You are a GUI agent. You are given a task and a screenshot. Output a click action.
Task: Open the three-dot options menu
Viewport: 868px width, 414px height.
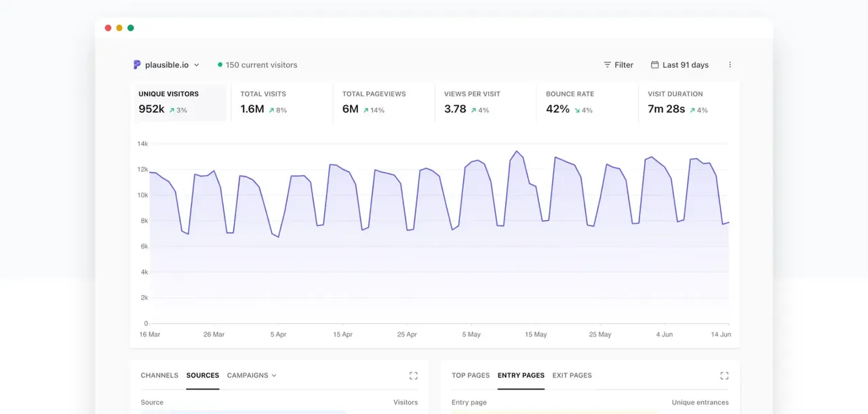coord(730,65)
